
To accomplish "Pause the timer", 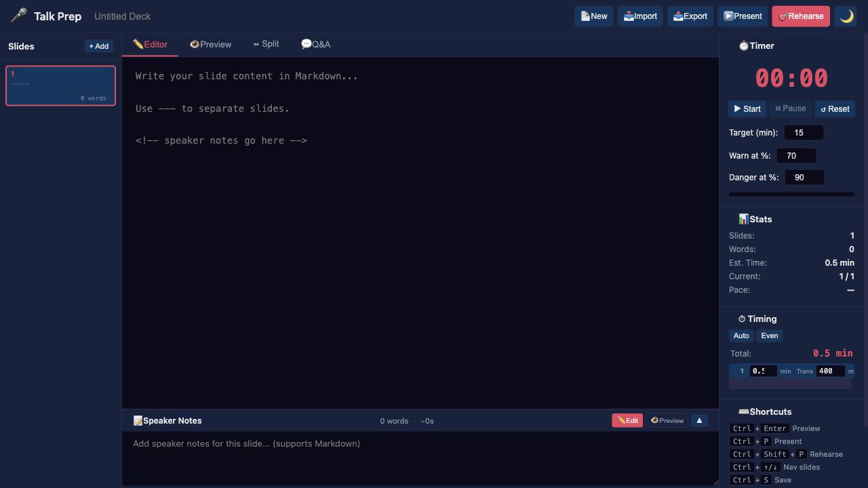I will (x=791, y=108).
